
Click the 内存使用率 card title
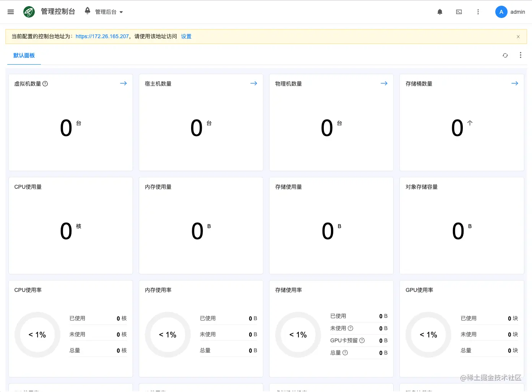pos(158,290)
